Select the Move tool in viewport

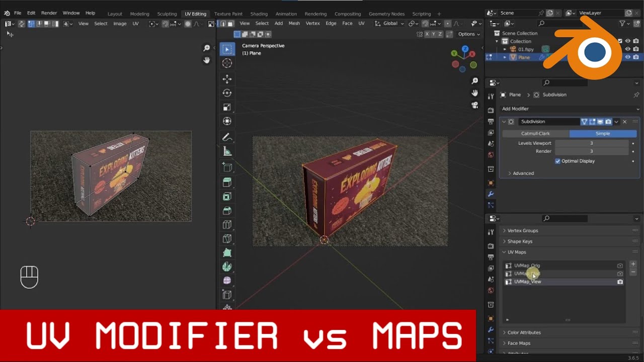pyautogui.click(x=227, y=79)
